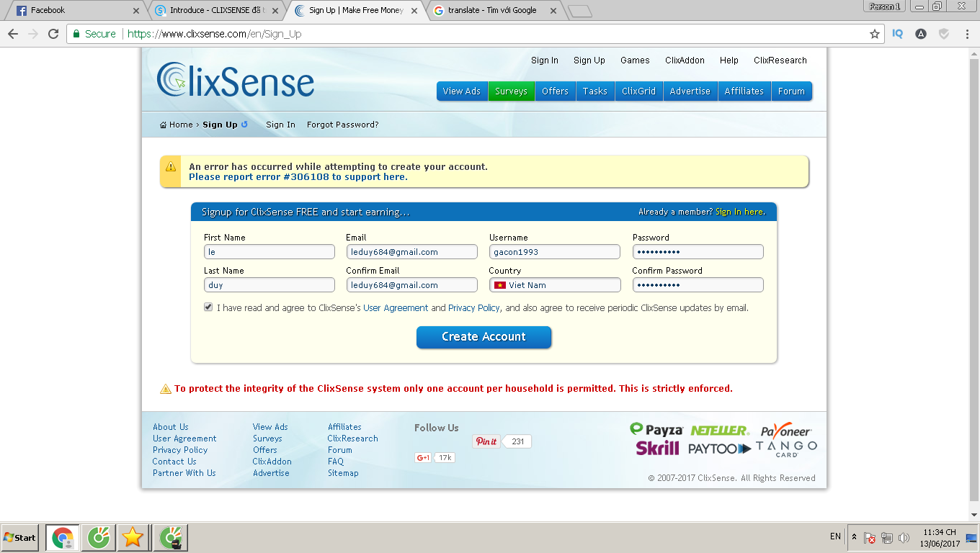
Task: Uncheck the User Agreement consent checkbox
Action: click(208, 307)
